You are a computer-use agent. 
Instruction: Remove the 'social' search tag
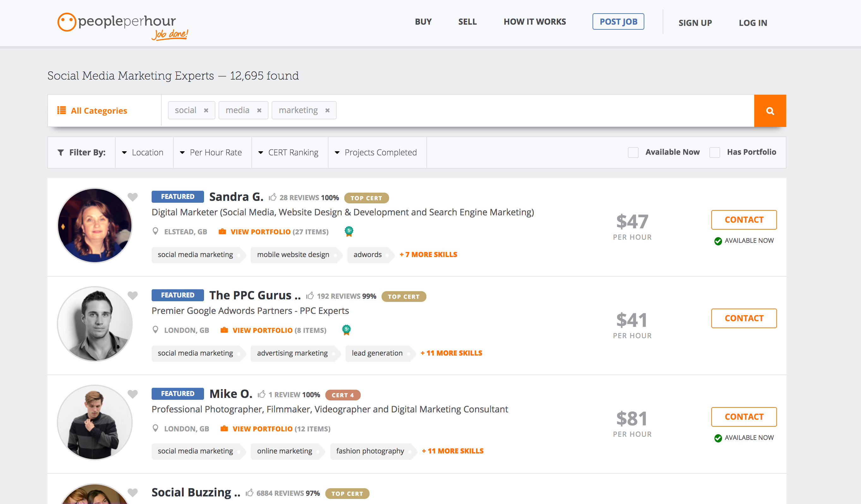pyautogui.click(x=206, y=110)
